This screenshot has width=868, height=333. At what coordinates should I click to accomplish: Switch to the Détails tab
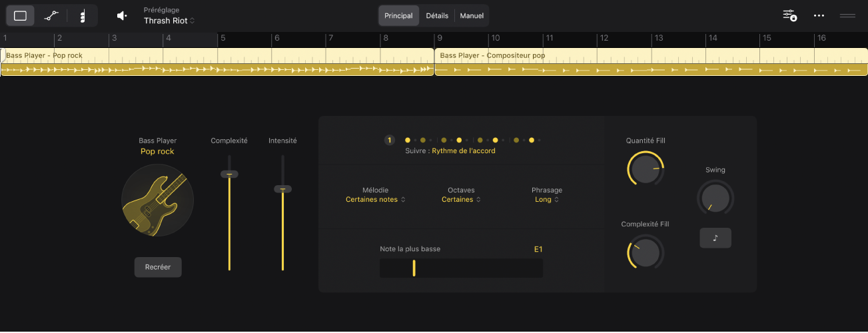[437, 15]
